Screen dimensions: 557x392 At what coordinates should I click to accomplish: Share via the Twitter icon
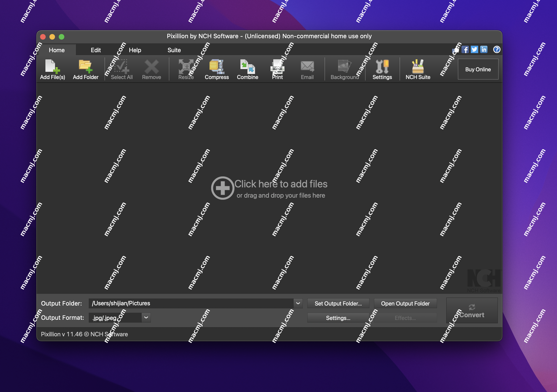(x=474, y=50)
